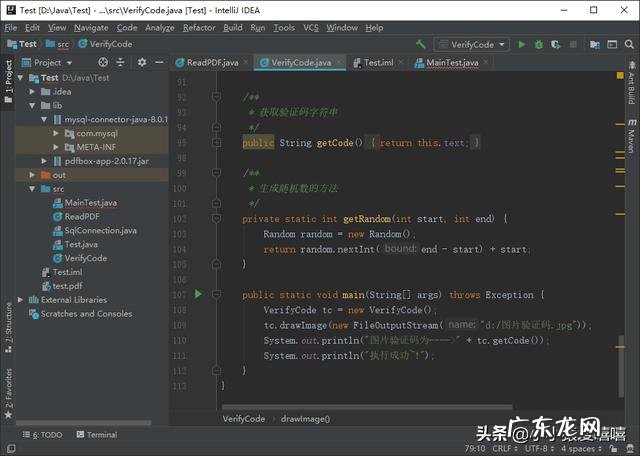Change UTF-8 encoding in status bar
The width and height of the screenshot is (640, 456).
[x=539, y=449]
